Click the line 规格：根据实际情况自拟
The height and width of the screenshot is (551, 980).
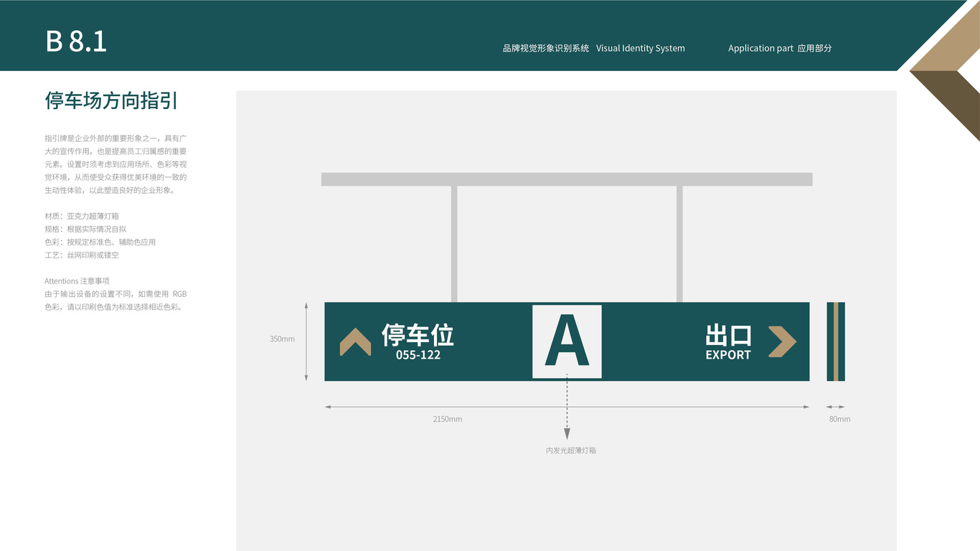point(85,229)
